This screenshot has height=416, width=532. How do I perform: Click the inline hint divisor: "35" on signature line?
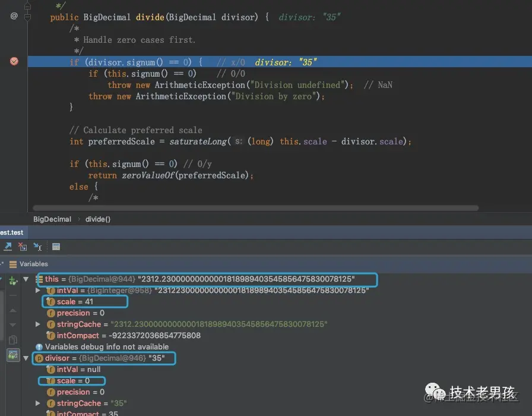point(309,17)
